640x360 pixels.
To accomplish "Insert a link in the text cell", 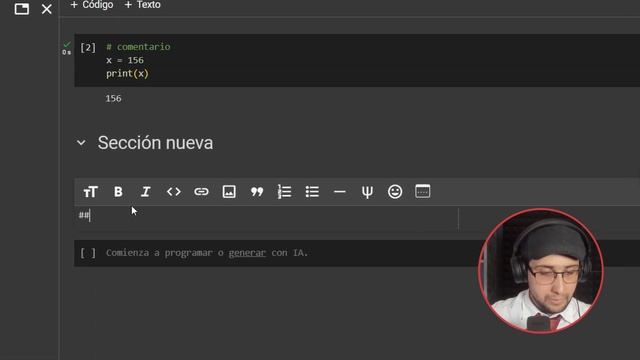I will click(x=201, y=192).
